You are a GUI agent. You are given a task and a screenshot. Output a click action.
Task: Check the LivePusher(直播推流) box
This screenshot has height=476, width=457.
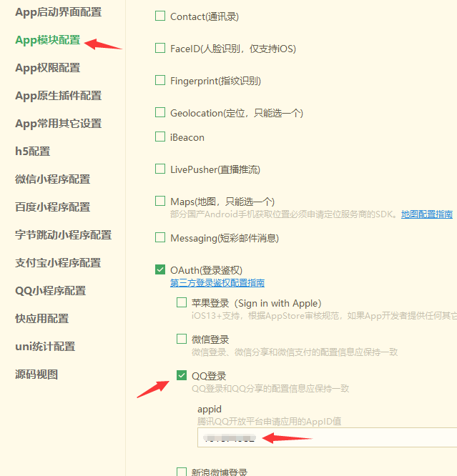(x=160, y=169)
